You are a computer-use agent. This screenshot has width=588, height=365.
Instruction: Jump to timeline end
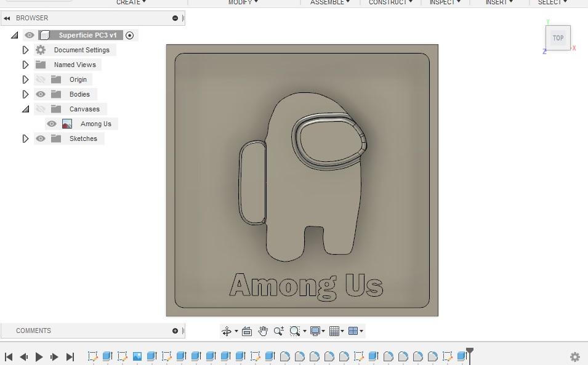pyautogui.click(x=70, y=357)
